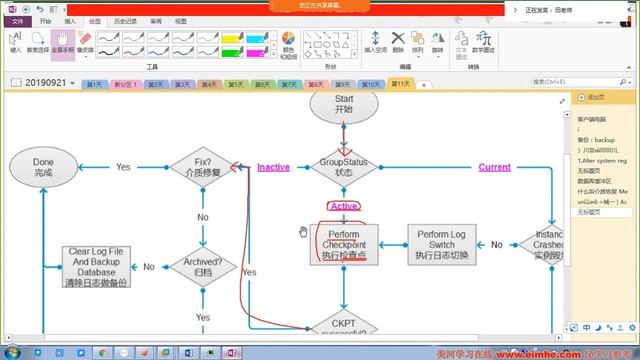
Task: Select the diamond shape
Action: pos(308,53)
